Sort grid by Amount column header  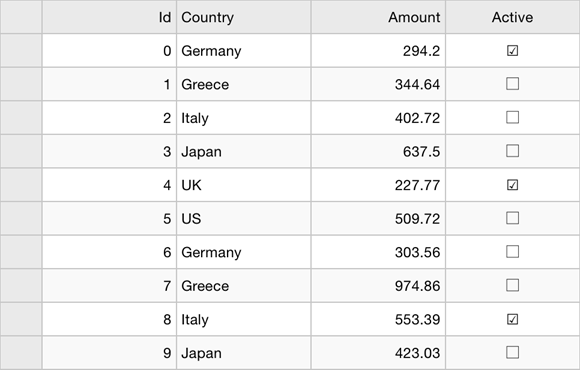tap(378, 17)
